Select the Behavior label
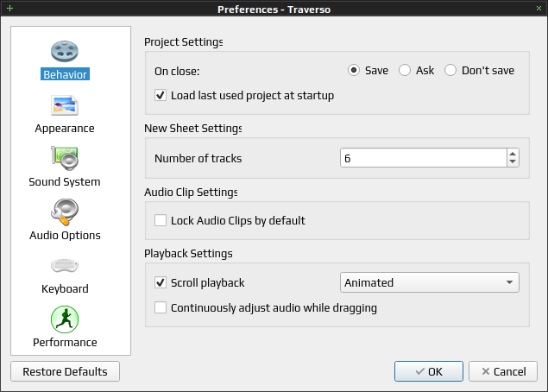Viewport: 548px width, 392px height. (x=65, y=74)
